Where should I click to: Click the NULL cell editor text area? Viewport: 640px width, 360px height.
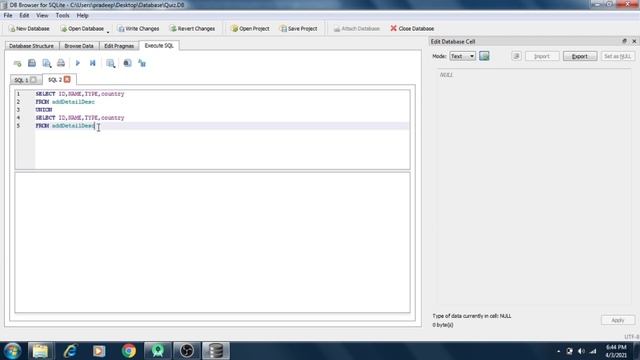pyautogui.click(x=534, y=187)
